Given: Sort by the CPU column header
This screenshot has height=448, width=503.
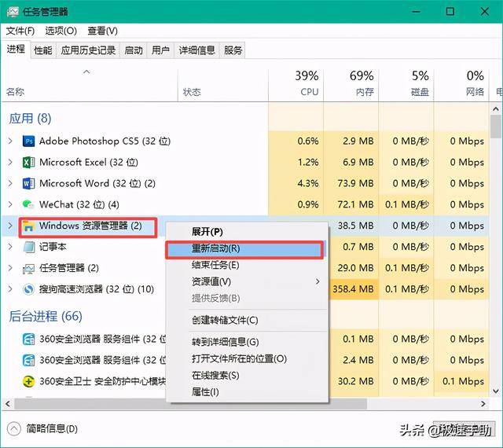Looking at the screenshot, I should (x=296, y=85).
